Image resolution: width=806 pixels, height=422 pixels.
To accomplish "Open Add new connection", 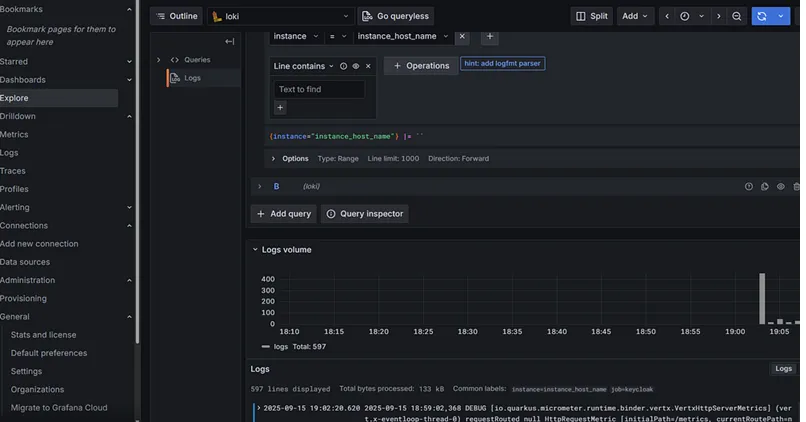I will 39,244.
